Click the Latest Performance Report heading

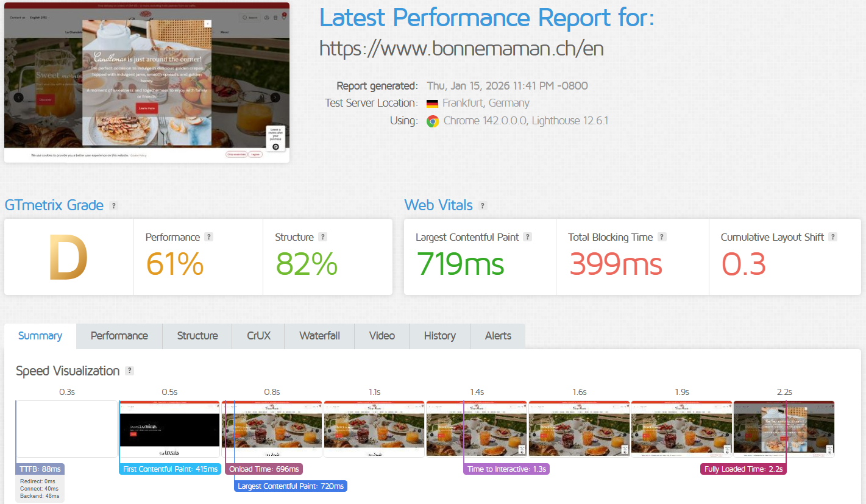coord(487,18)
